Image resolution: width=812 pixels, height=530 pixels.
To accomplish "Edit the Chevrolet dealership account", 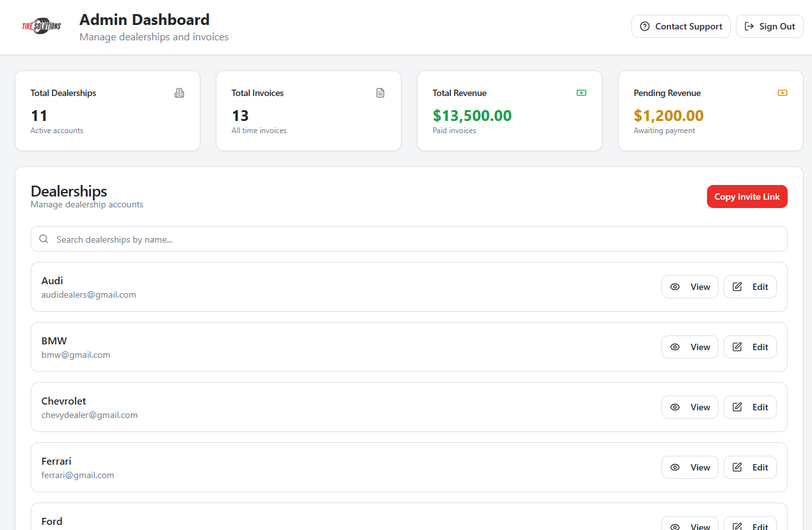I will pyautogui.click(x=750, y=407).
